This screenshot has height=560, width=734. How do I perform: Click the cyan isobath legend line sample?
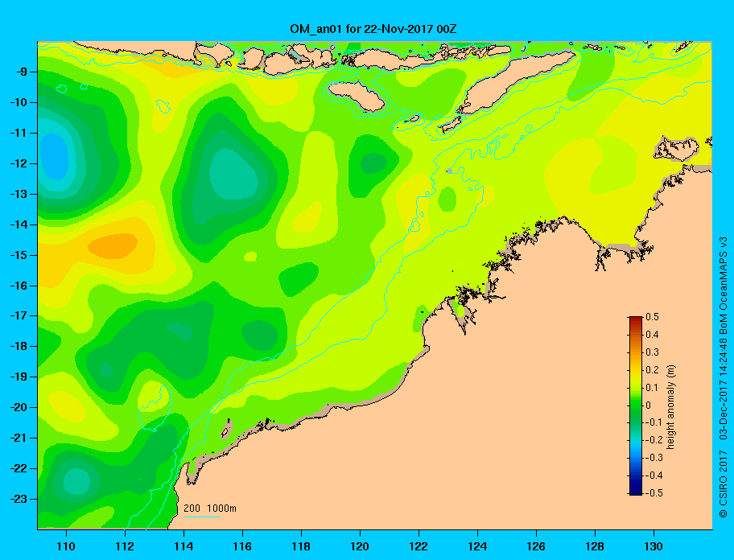pos(202,517)
